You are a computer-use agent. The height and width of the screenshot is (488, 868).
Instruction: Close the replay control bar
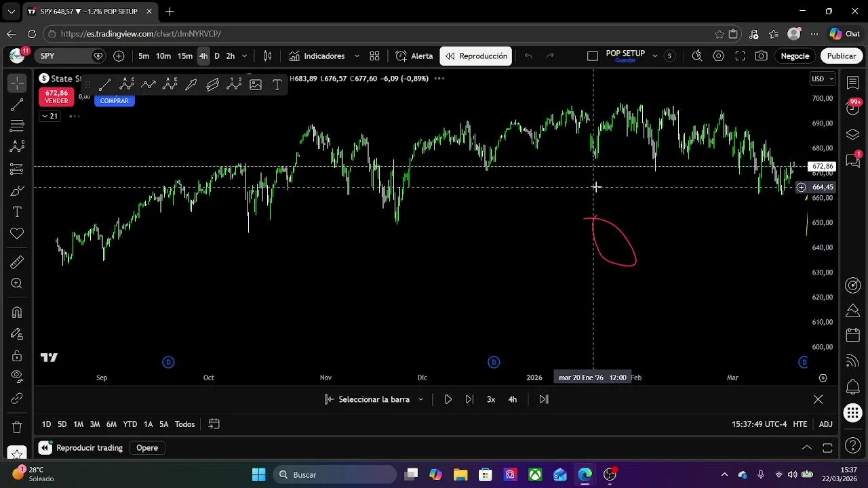tap(818, 399)
